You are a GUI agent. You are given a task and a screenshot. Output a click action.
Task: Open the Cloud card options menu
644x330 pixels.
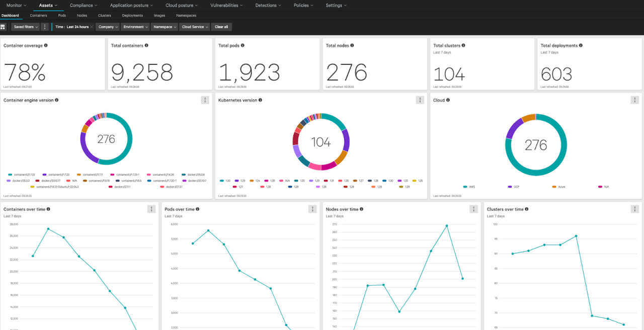[635, 100]
